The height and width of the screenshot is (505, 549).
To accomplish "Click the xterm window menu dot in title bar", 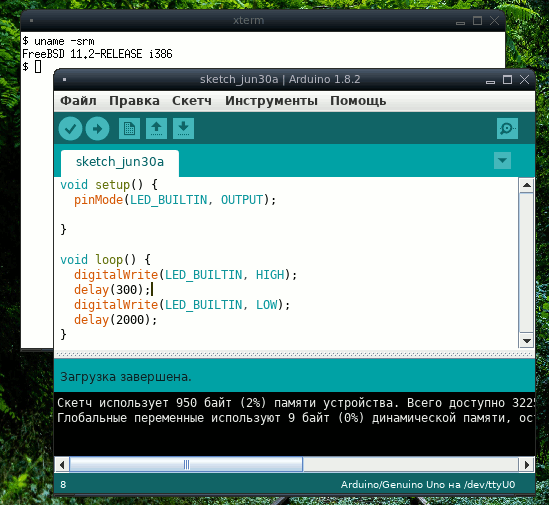I will (x=32, y=21).
